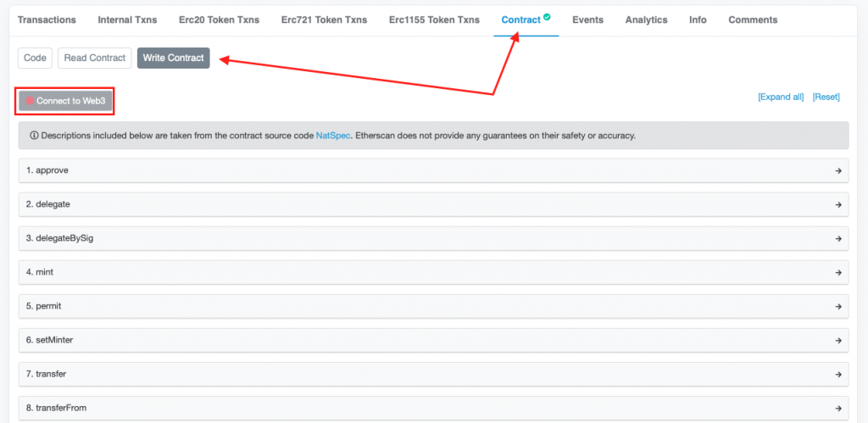Click the arrow icon on mint row
Image resolution: width=868 pixels, height=423 pixels.
838,273
